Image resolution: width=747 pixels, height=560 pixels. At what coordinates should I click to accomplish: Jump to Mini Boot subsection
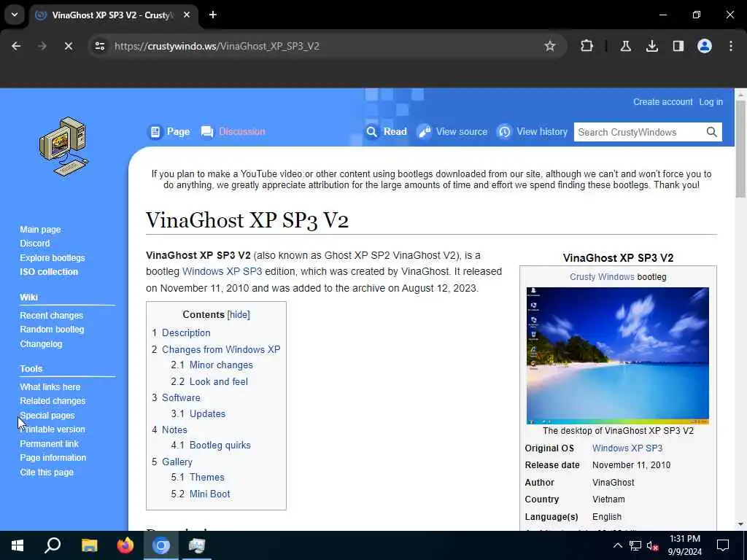tap(209, 494)
